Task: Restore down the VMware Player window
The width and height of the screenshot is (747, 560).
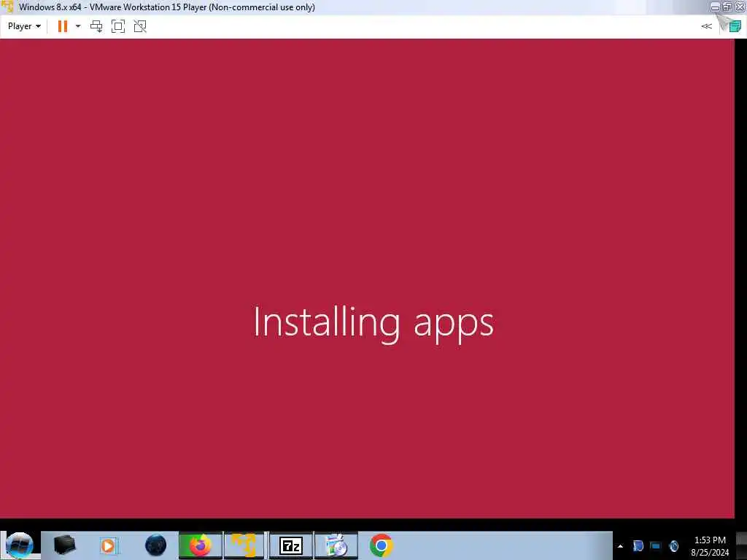Action: [727, 7]
